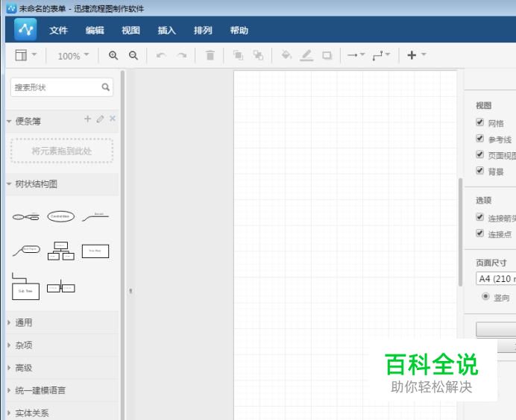The width and height of the screenshot is (516, 420).
Task: Open the 排列 menu
Action: click(203, 31)
